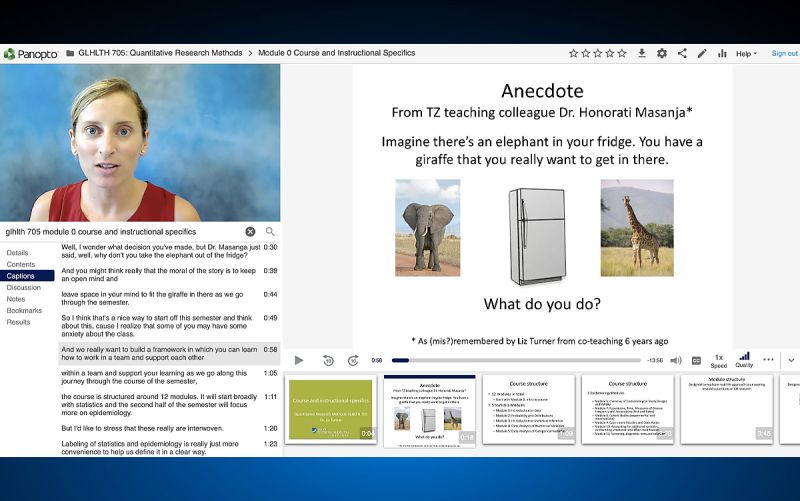800x501 pixels.
Task: Open the Bookmarks tab
Action: 24,310
